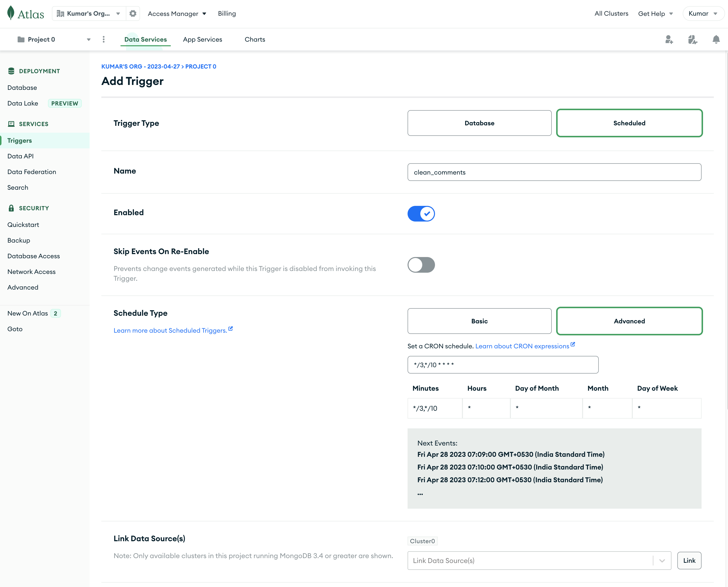Open Data API in sidebar
728x587 pixels.
point(21,156)
